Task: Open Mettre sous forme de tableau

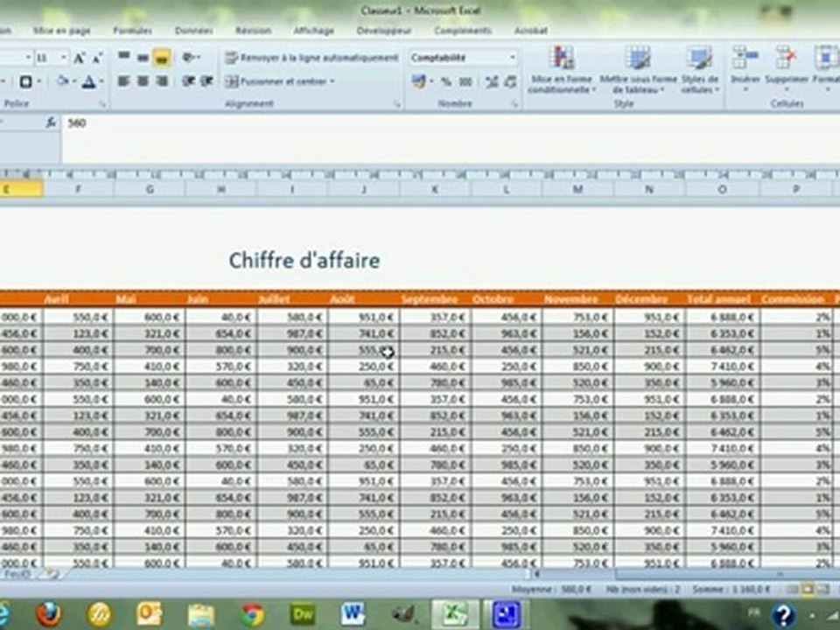Action: (639, 70)
